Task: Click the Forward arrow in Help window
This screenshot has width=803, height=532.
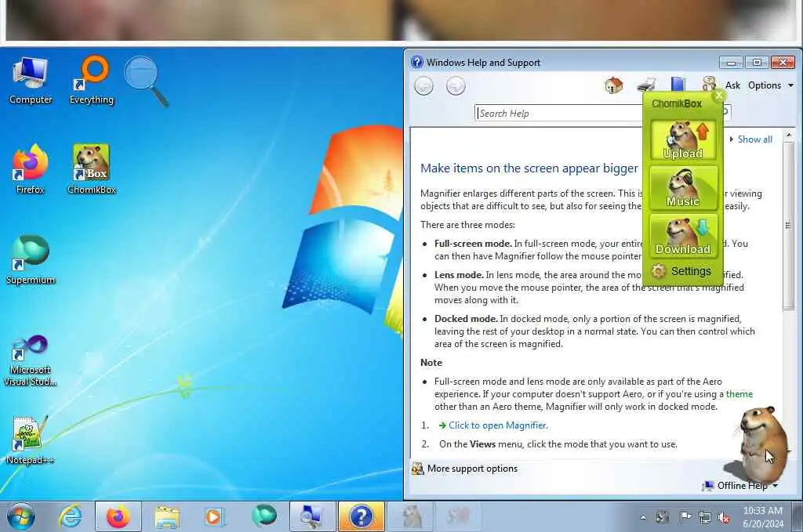Action: (456, 86)
